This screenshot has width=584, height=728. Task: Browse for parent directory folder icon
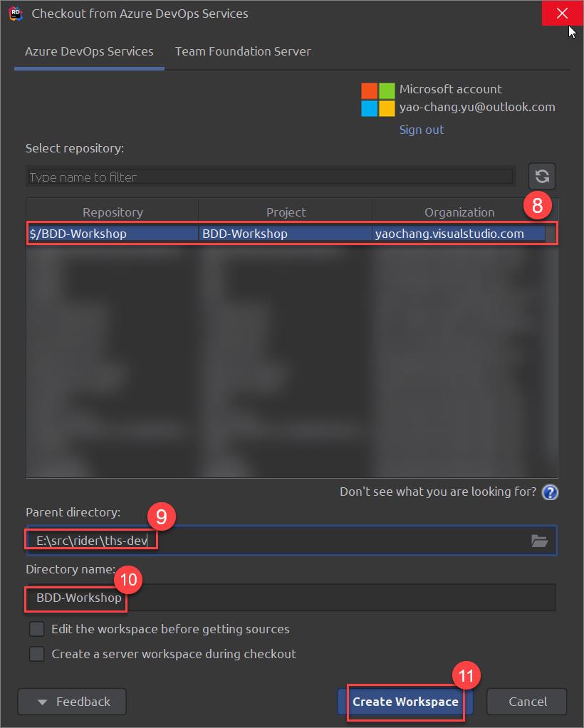pyautogui.click(x=539, y=541)
